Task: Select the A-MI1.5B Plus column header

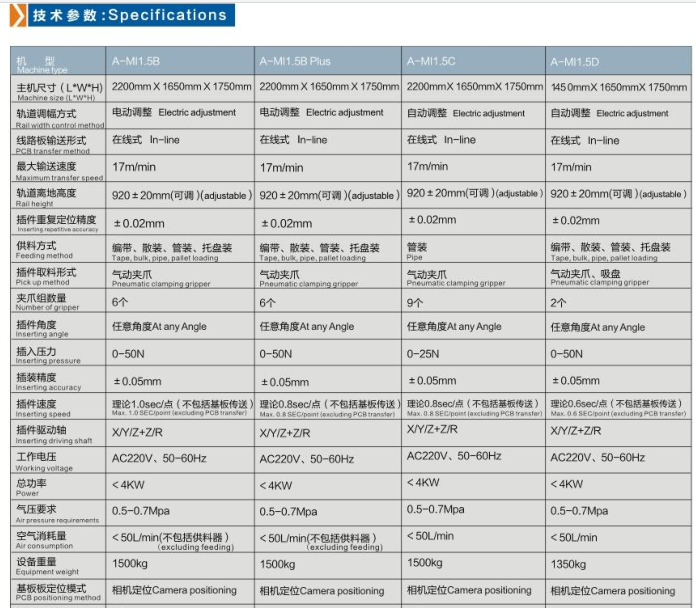Action: coord(328,61)
